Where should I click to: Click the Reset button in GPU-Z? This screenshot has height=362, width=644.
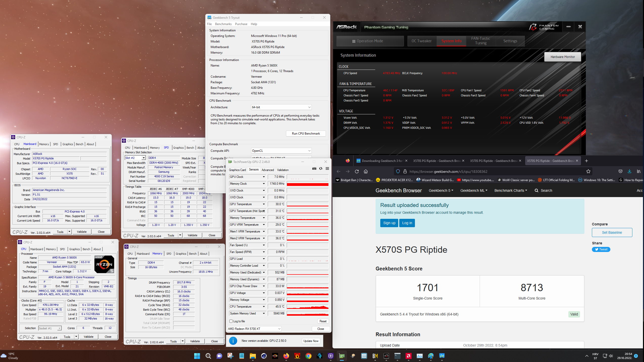tap(323, 321)
